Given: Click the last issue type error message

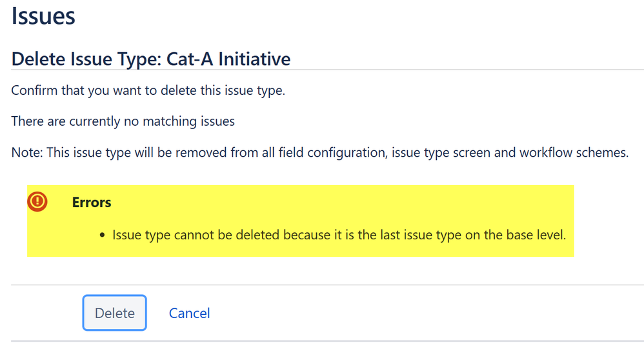Looking at the screenshot, I should (x=339, y=235).
